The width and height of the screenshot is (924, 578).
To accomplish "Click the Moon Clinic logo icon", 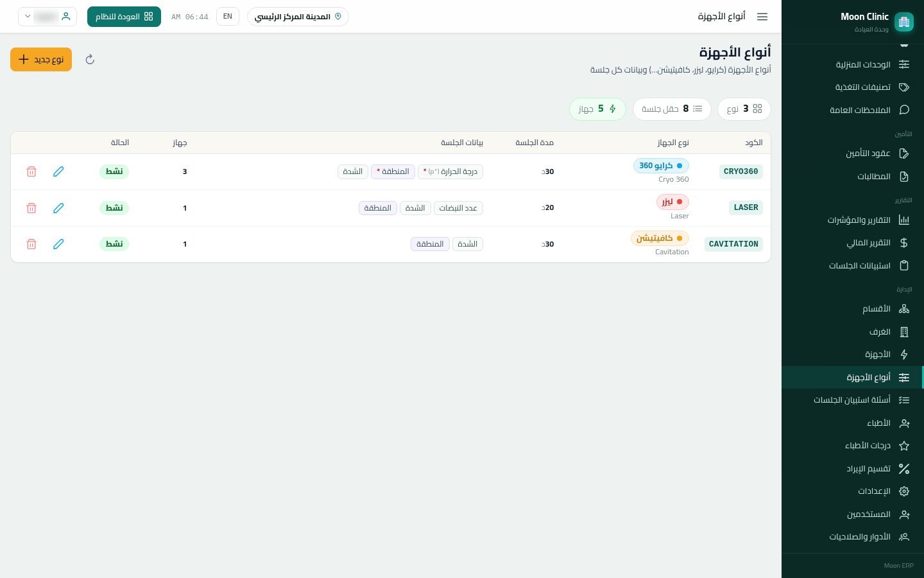I will (x=904, y=22).
